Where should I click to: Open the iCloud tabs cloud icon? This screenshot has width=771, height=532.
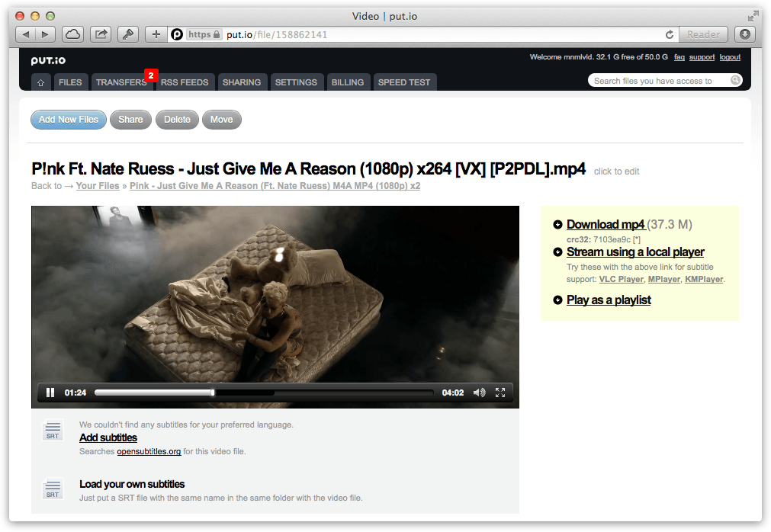click(72, 34)
